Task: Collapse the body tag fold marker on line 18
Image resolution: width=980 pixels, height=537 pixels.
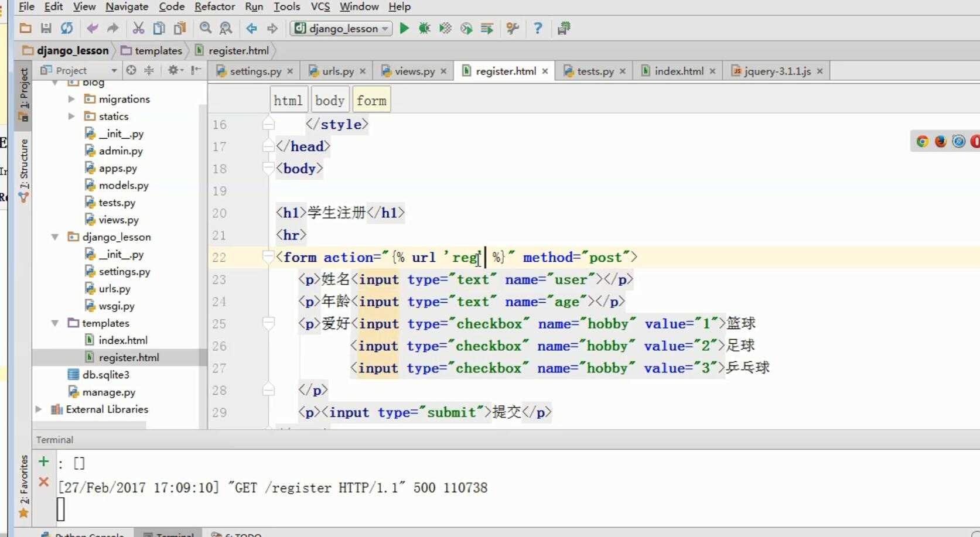Action: [268, 168]
